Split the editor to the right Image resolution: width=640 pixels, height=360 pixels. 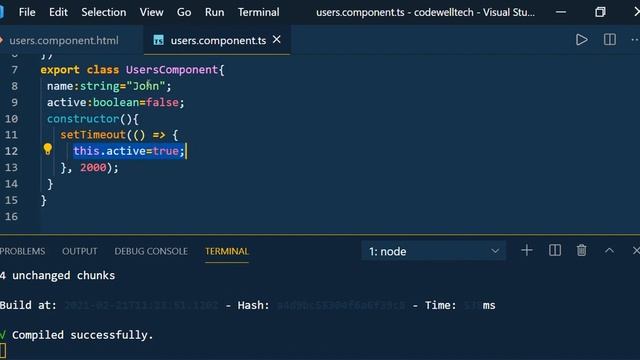pyautogui.click(x=610, y=40)
